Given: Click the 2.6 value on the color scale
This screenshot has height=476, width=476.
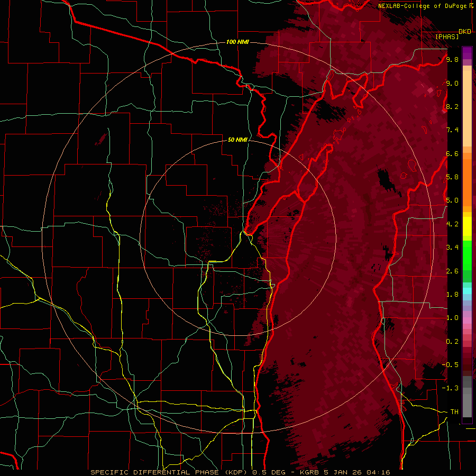Looking at the screenshot, I should point(452,271).
